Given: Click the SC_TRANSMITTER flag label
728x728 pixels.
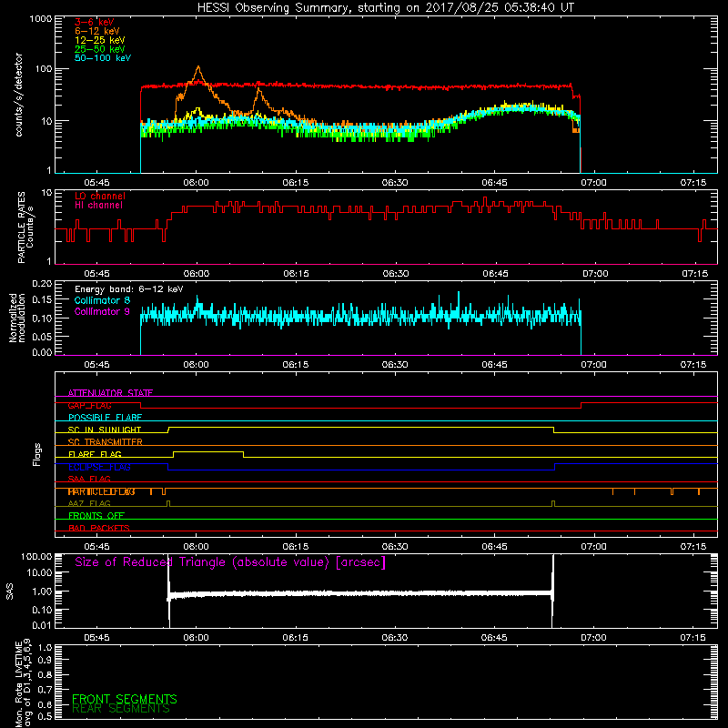Looking at the screenshot, I should pyautogui.click(x=106, y=442).
